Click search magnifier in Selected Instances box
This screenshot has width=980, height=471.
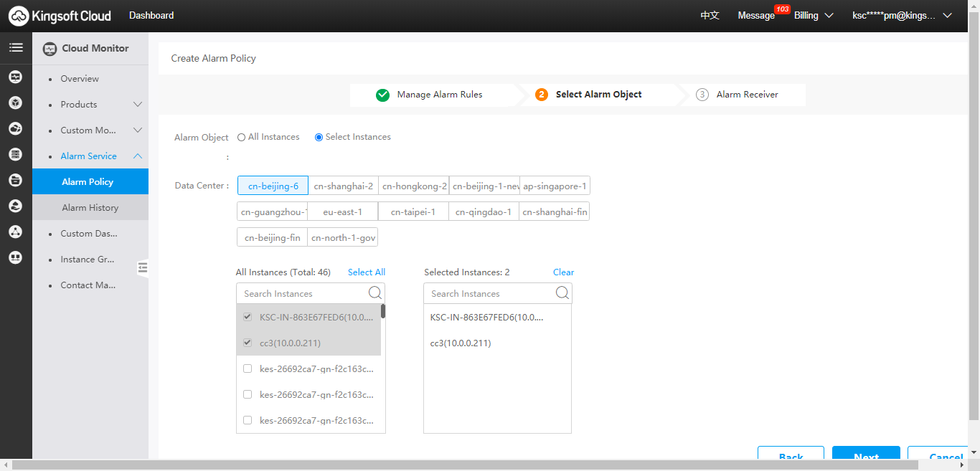pyautogui.click(x=562, y=292)
